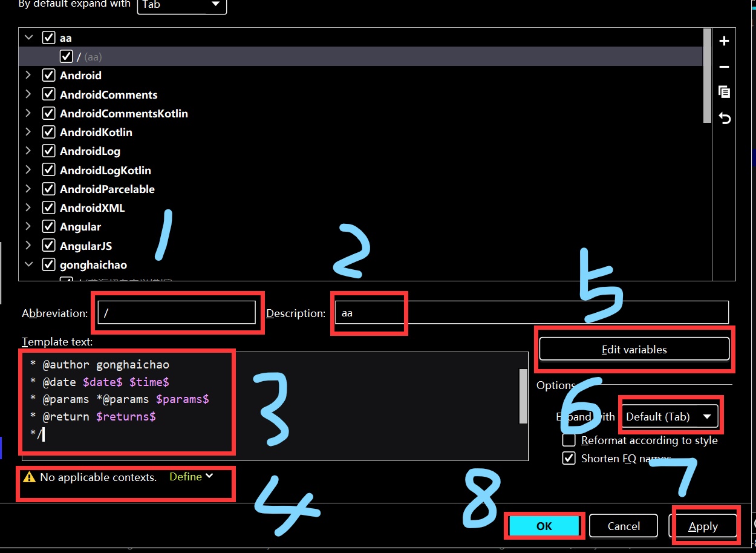Toggle the AndroidLogKotlin group checkbox
Image resolution: width=756 pixels, height=553 pixels.
[x=48, y=170]
